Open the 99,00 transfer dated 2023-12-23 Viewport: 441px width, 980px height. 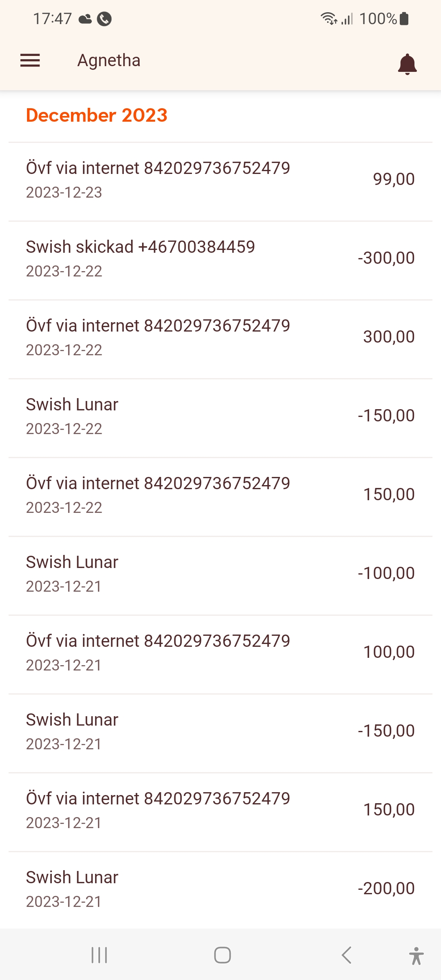click(220, 180)
